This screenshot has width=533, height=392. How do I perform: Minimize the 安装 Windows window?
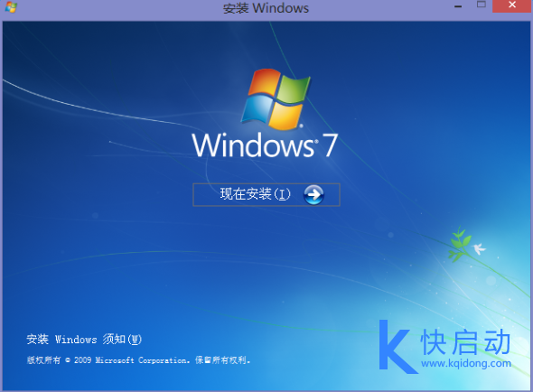[x=458, y=6]
